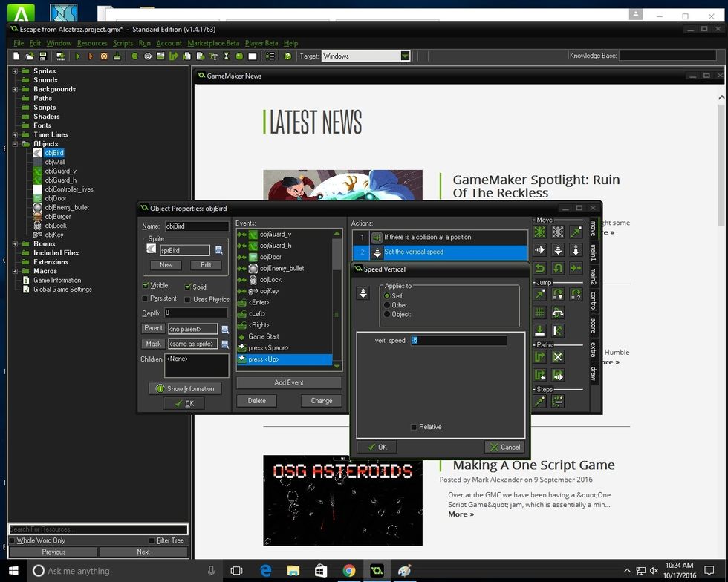This screenshot has width=728, height=582.
Task: Open the Marketplace Beta menu
Action: pos(214,43)
